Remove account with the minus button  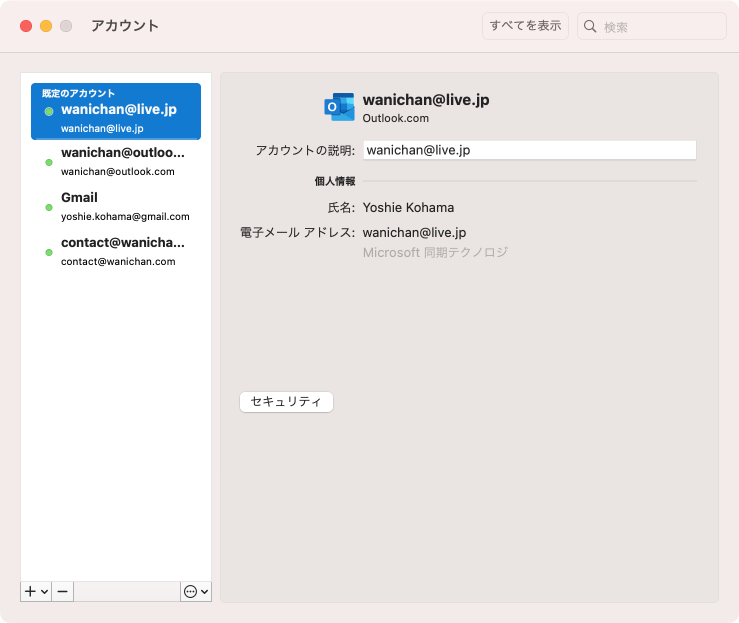coord(63,591)
